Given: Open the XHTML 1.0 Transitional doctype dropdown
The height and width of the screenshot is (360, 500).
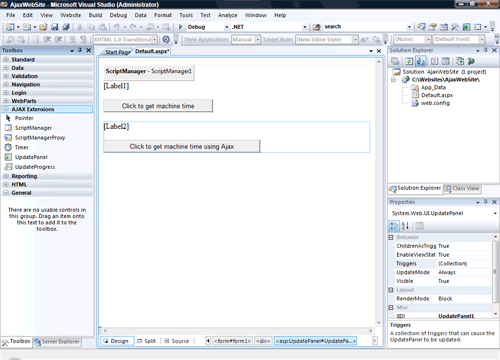Looking at the screenshot, I should tap(154, 40).
